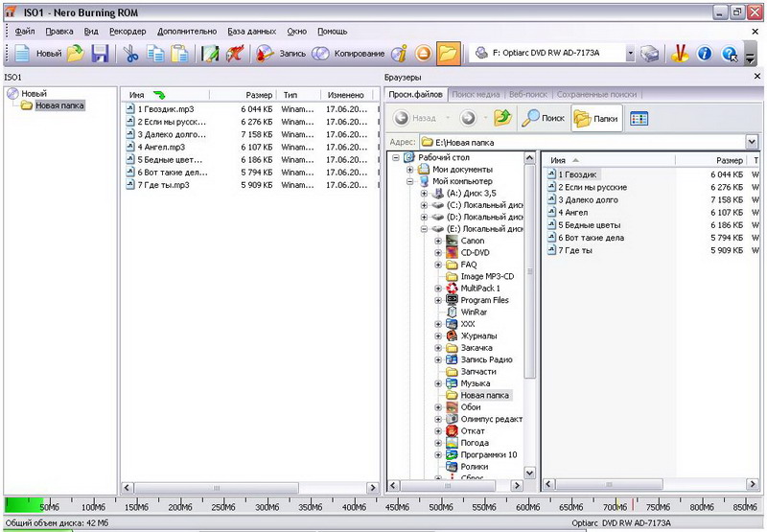This screenshot has height=532, width=767.
Task: Collapse the (E:) Локальный диск node
Action: click(x=424, y=229)
